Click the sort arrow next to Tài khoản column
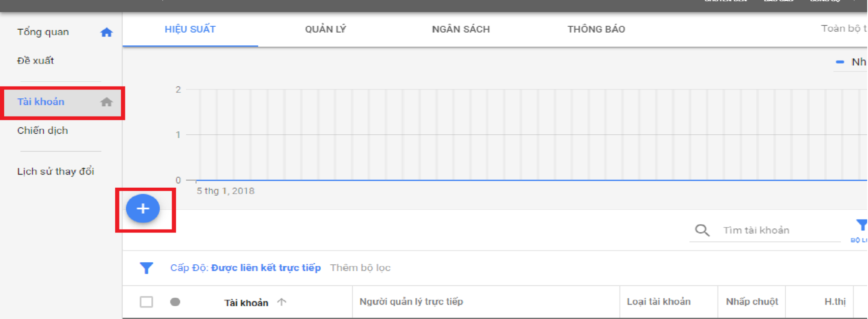The height and width of the screenshot is (319, 868). 282,302
